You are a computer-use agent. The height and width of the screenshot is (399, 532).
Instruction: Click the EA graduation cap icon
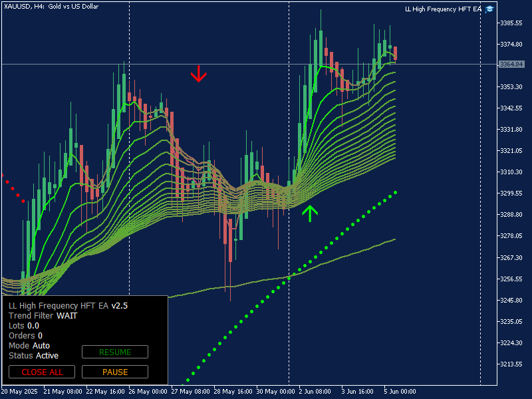coord(489,9)
